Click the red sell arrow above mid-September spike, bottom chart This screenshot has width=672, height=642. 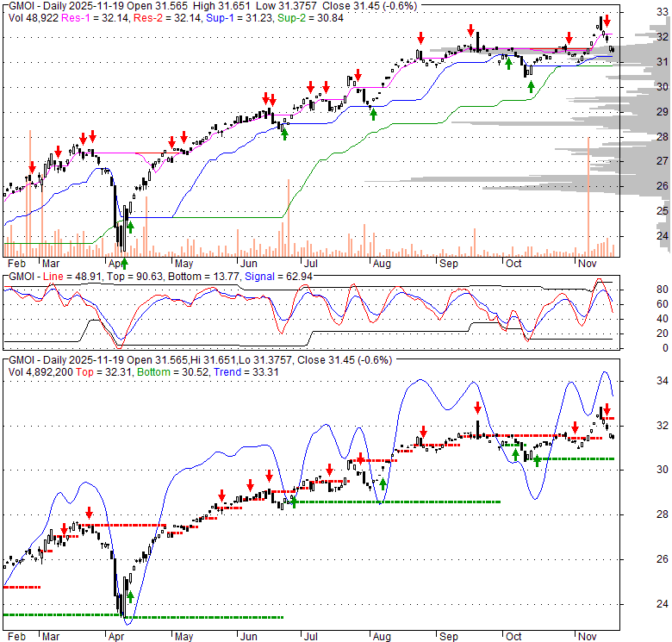(x=478, y=408)
